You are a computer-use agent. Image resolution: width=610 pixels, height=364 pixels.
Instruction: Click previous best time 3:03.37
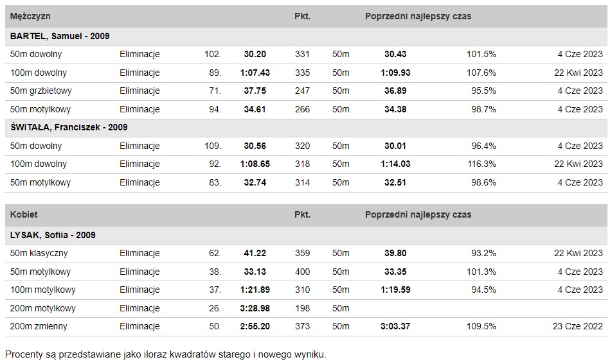[395, 327]
